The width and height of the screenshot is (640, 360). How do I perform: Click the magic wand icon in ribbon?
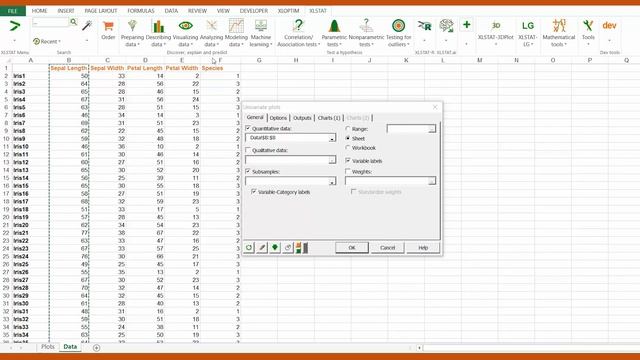[87, 26]
